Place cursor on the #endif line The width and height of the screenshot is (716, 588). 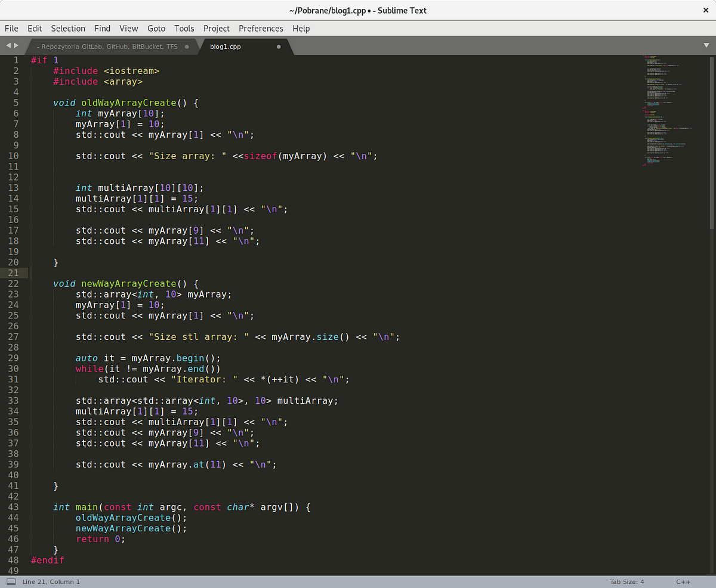[x=47, y=560]
